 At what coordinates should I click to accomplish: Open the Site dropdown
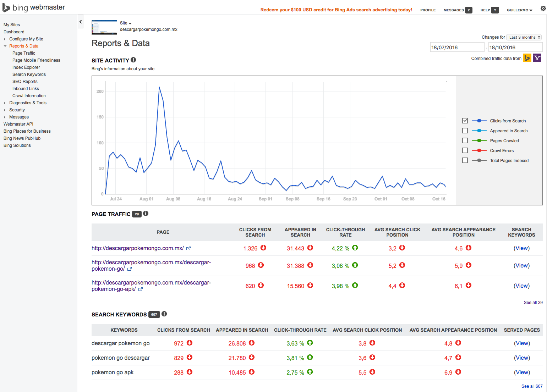126,23
